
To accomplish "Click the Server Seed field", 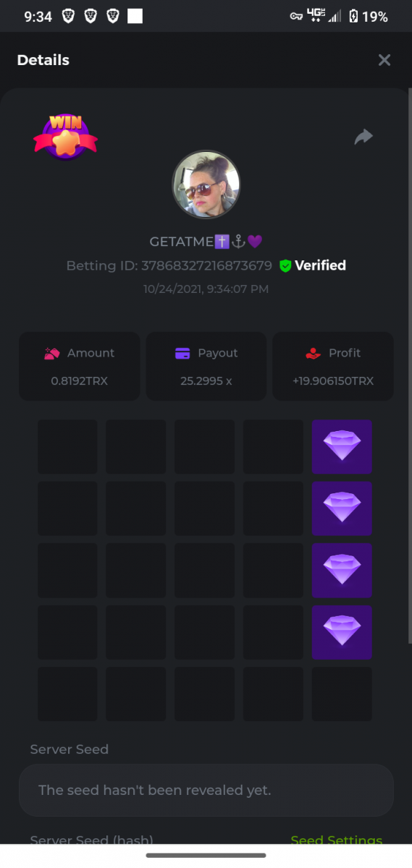I will coord(206,790).
